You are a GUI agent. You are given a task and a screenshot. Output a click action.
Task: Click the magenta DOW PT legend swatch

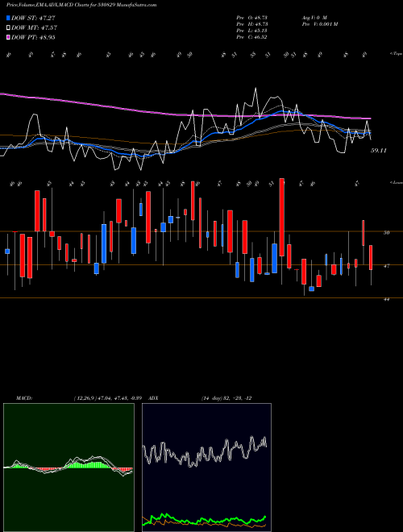coord(9,37)
